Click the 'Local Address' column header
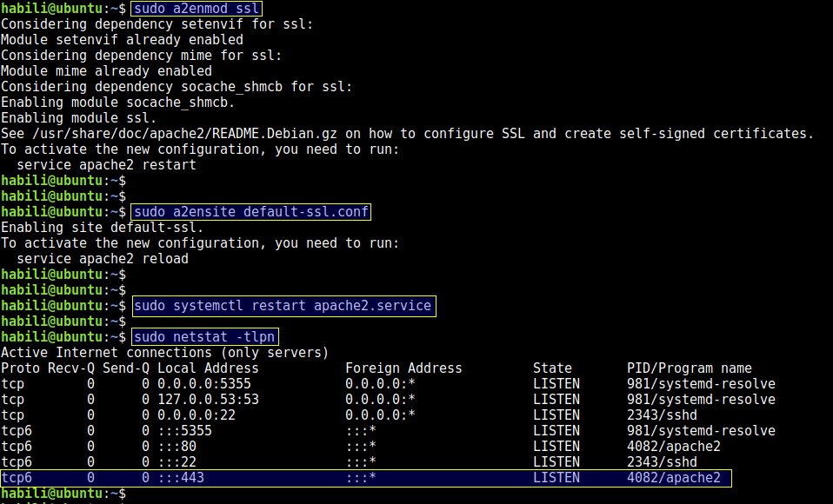833x504 pixels. 208,368
